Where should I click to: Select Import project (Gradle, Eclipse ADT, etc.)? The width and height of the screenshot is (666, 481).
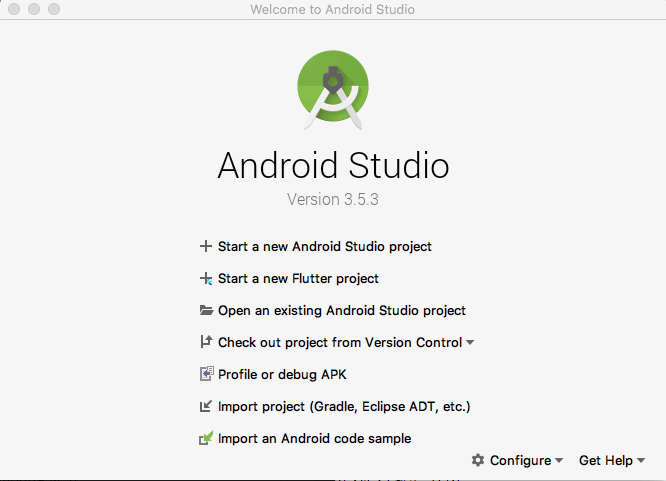344,407
